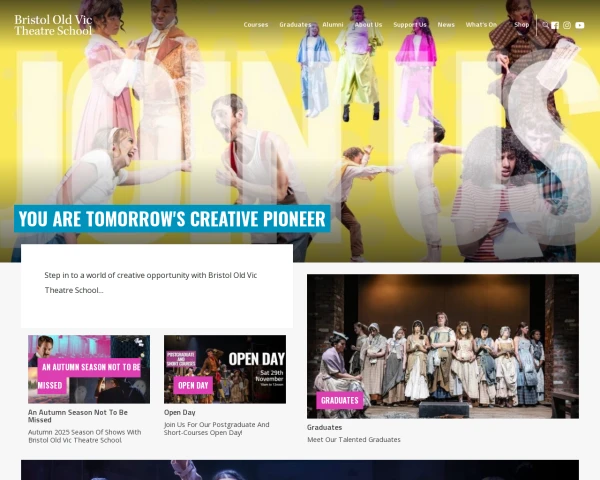Click 'Autumn 2025 Season Of Shows' description
The height and width of the screenshot is (480, 600).
pos(85,436)
